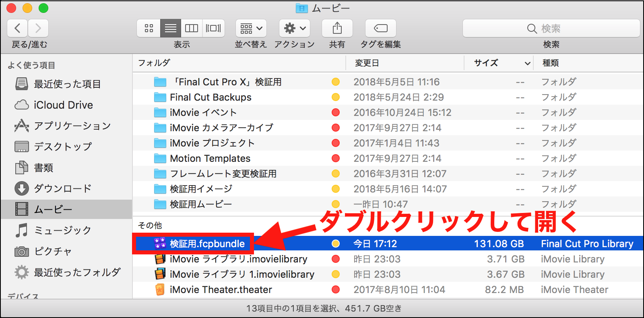Open 最近使ったフォルダ in the sidebar
The height and width of the screenshot is (318, 644).
point(66,272)
